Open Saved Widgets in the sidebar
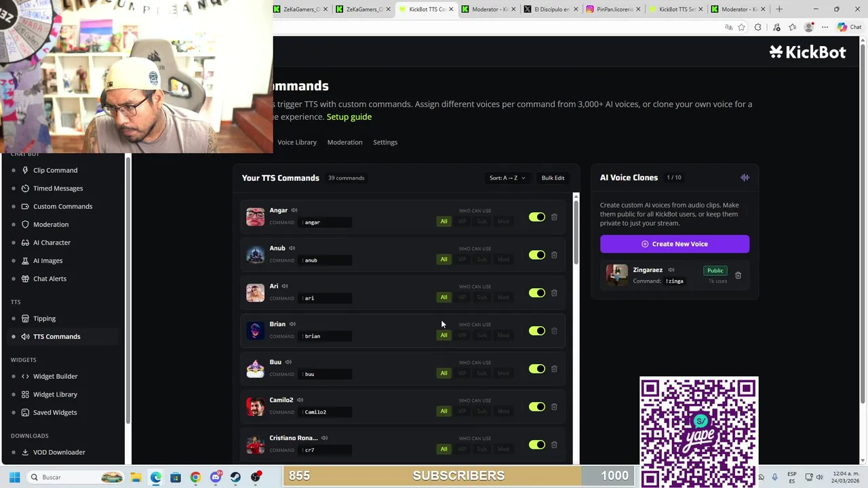This screenshot has width=868, height=488. pos(55,412)
